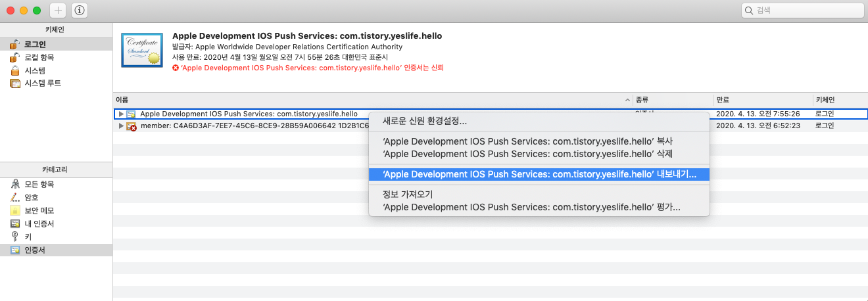Click the 내 인증서 icon

pos(15,223)
